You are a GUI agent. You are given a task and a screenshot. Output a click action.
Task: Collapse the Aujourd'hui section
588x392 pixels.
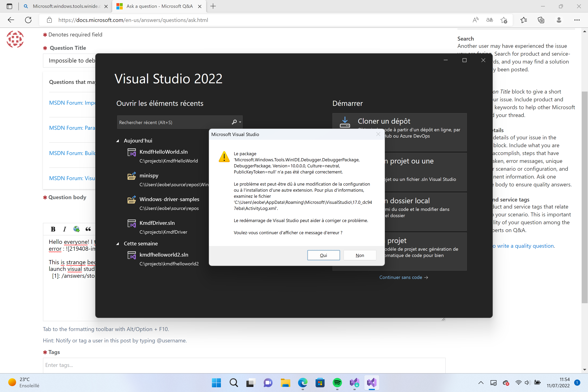[x=118, y=141]
